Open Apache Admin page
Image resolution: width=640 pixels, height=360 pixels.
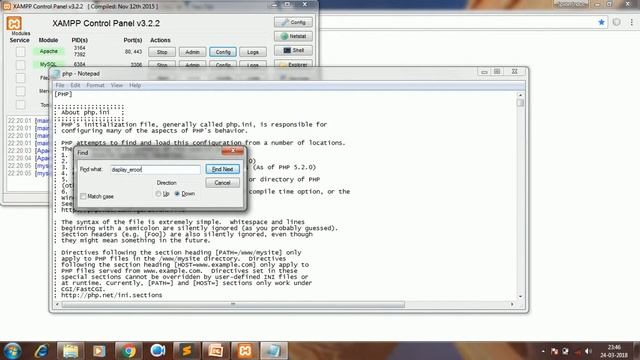coord(192,52)
